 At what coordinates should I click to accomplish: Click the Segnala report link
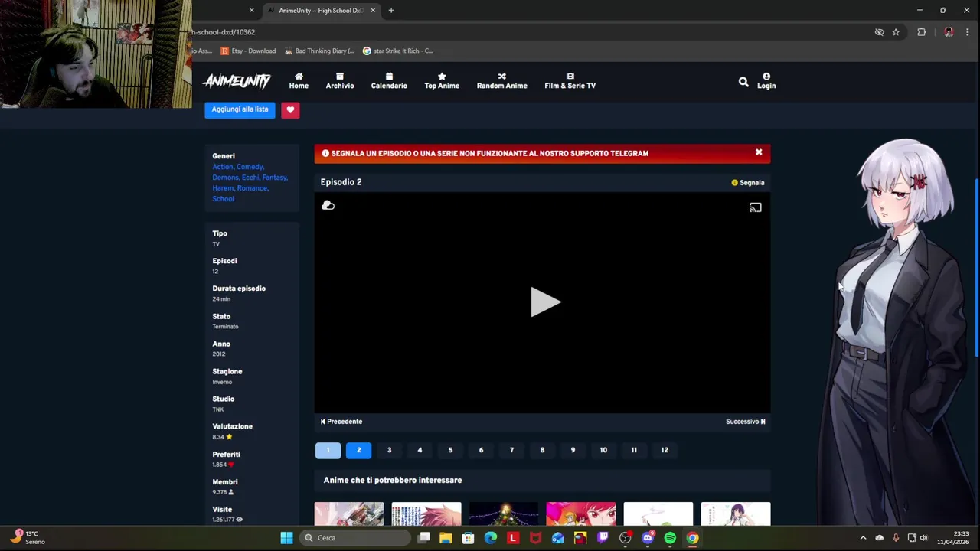pyautogui.click(x=748, y=183)
